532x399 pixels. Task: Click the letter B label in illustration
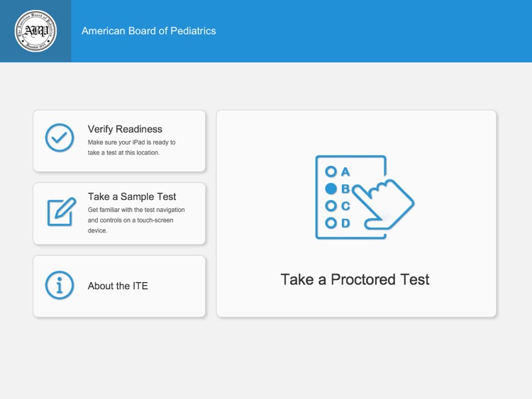(x=345, y=189)
